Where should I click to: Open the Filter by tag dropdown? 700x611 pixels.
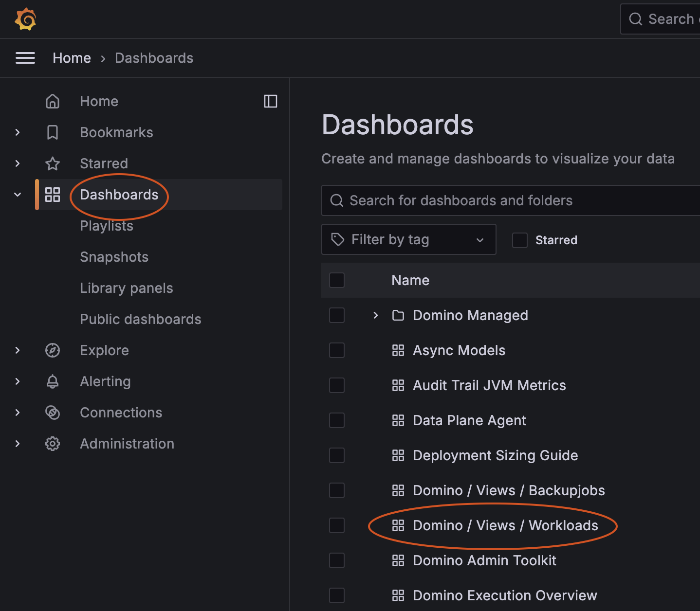tap(409, 239)
